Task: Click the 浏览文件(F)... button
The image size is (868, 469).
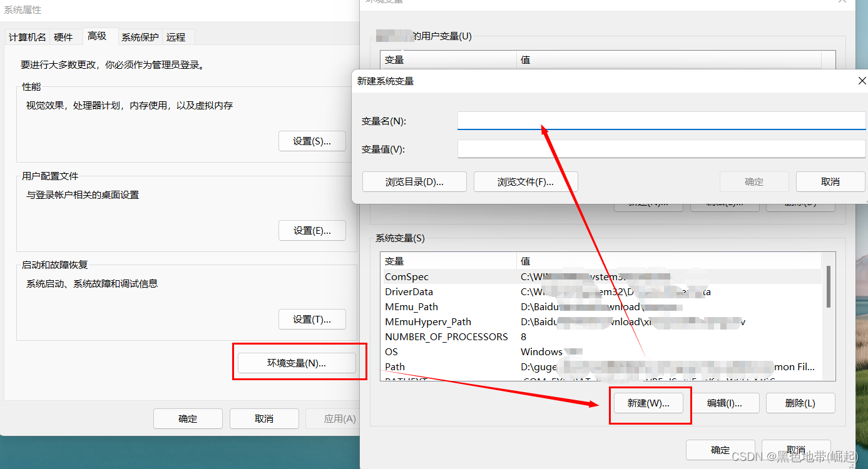Action: tap(526, 182)
